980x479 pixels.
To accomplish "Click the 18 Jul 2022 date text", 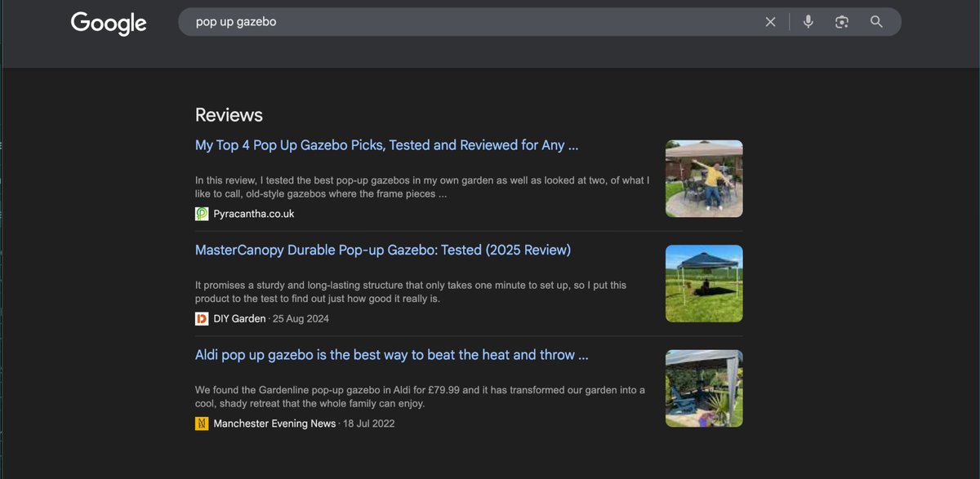I will pos(369,424).
